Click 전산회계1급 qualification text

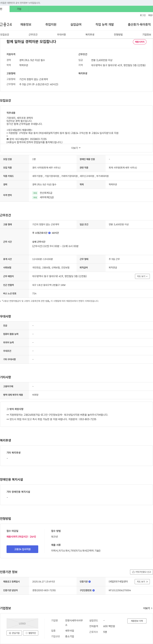(x=46, y=193)
